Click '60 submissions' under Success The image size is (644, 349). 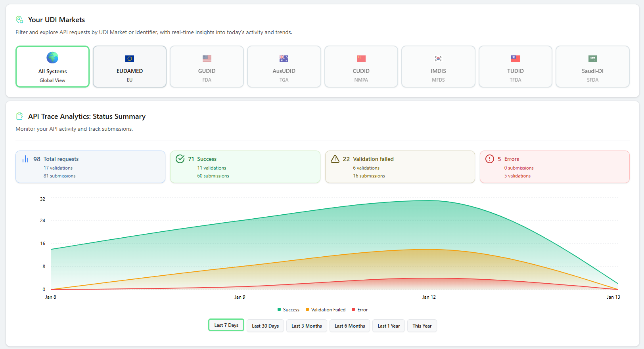pos(213,176)
